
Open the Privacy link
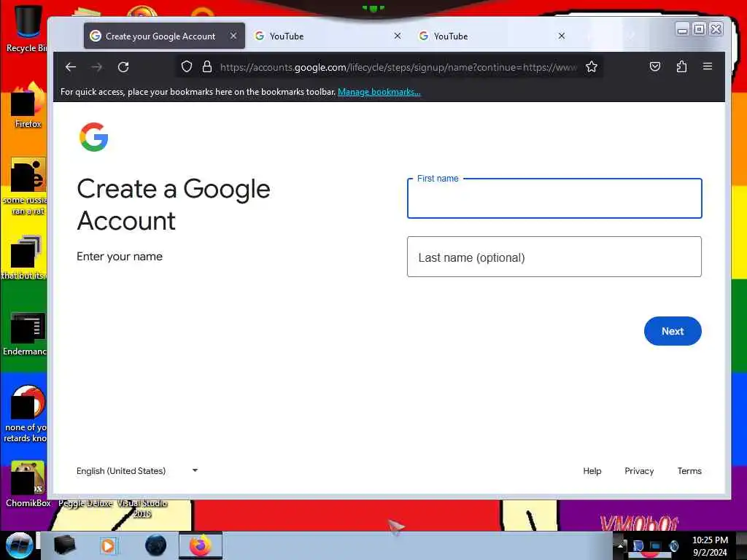(639, 471)
